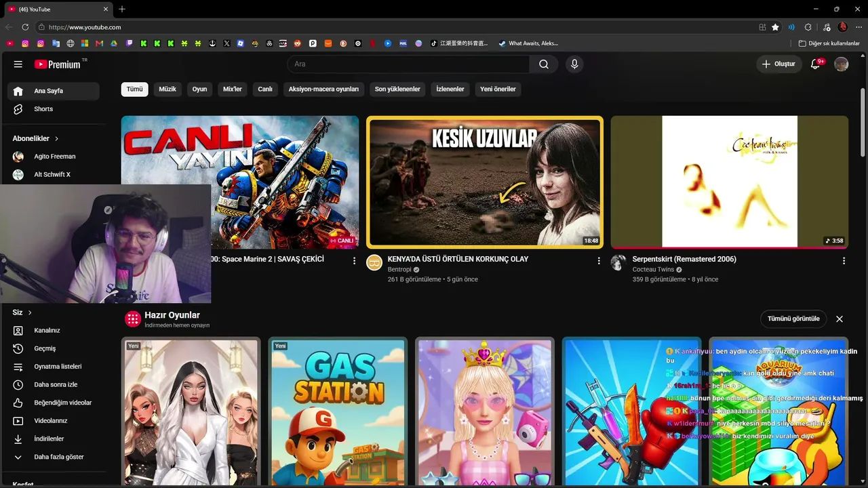The width and height of the screenshot is (868, 488).
Task: Open the Cocteau Twins album thumbnail
Action: click(x=730, y=182)
